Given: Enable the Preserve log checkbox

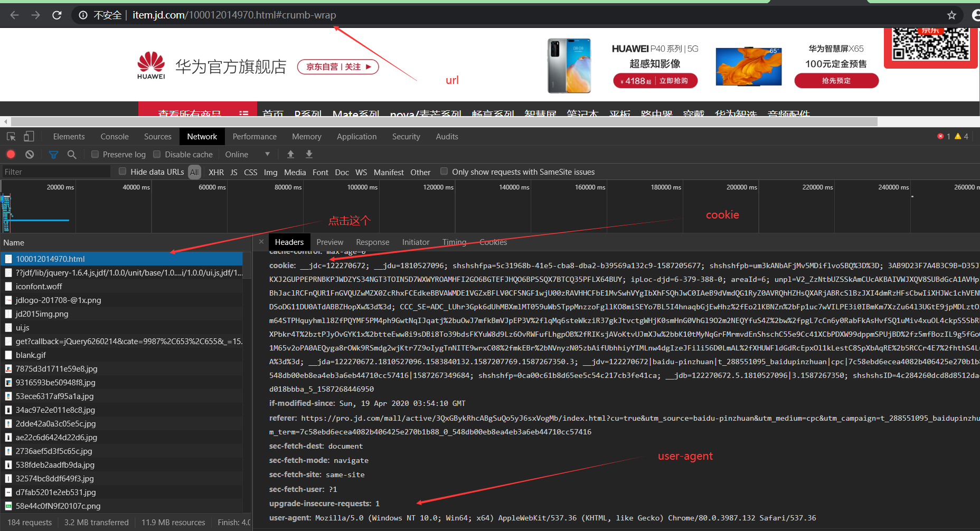Looking at the screenshot, I should click(95, 154).
